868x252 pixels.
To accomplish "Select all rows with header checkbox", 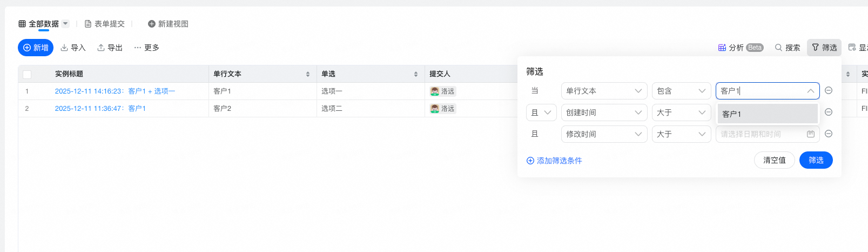I will pos(27,74).
